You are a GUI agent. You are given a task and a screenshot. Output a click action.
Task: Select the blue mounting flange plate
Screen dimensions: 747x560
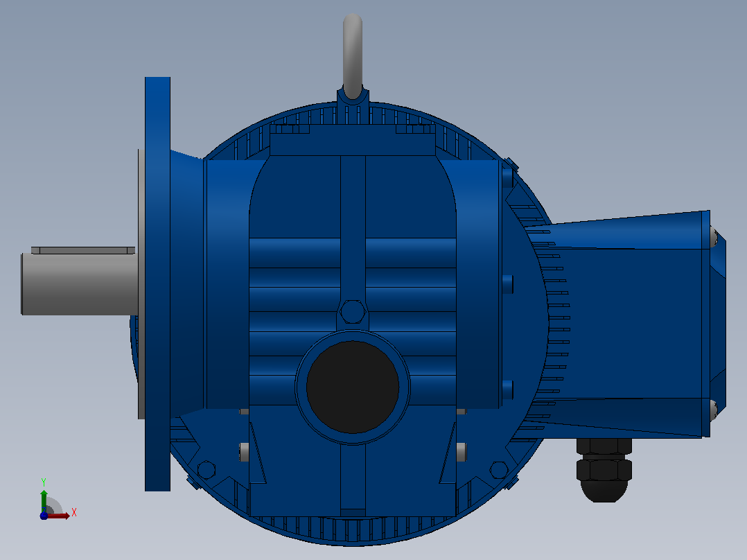pos(158,283)
